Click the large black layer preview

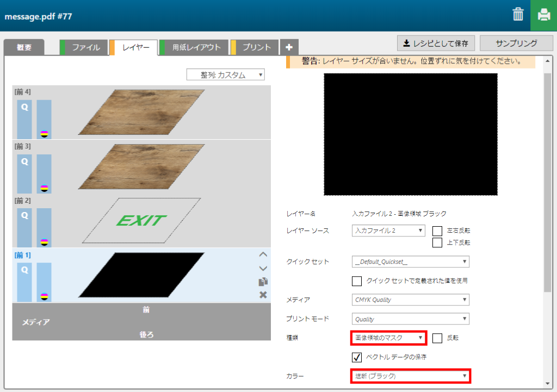point(411,134)
